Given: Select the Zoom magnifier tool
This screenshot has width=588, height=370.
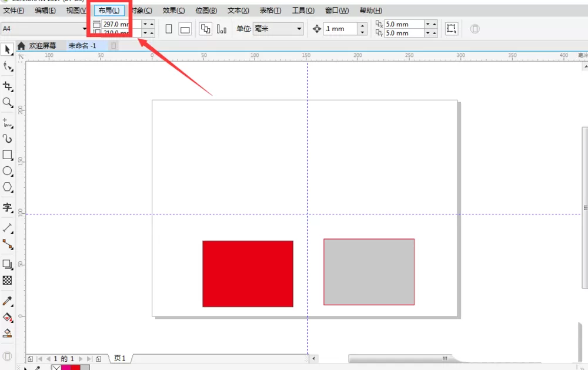Looking at the screenshot, I should [8, 102].
